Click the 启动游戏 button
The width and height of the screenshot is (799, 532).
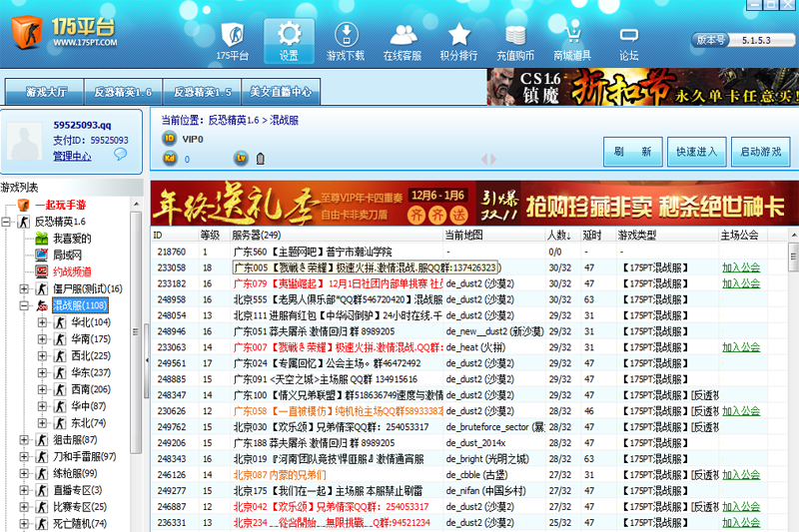pos(761,152)
